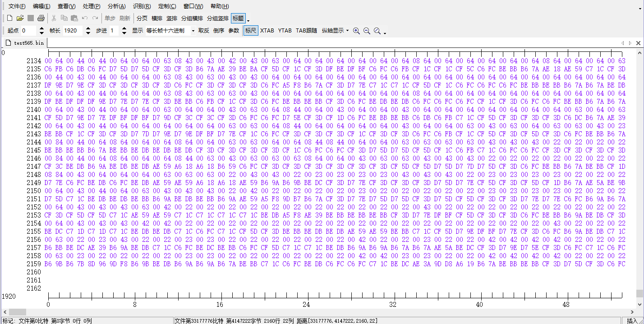Toggle the 标尺 ruler display

pyautogui.click(x=250, y=31)
